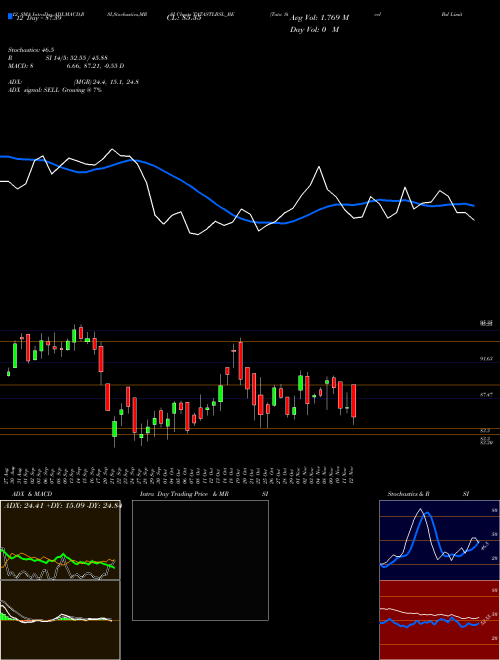Image resolution: width=500 pixels, height=660 pixels.
Task: Click the 87.47 price axis label
Action: (x=486, y=395)
